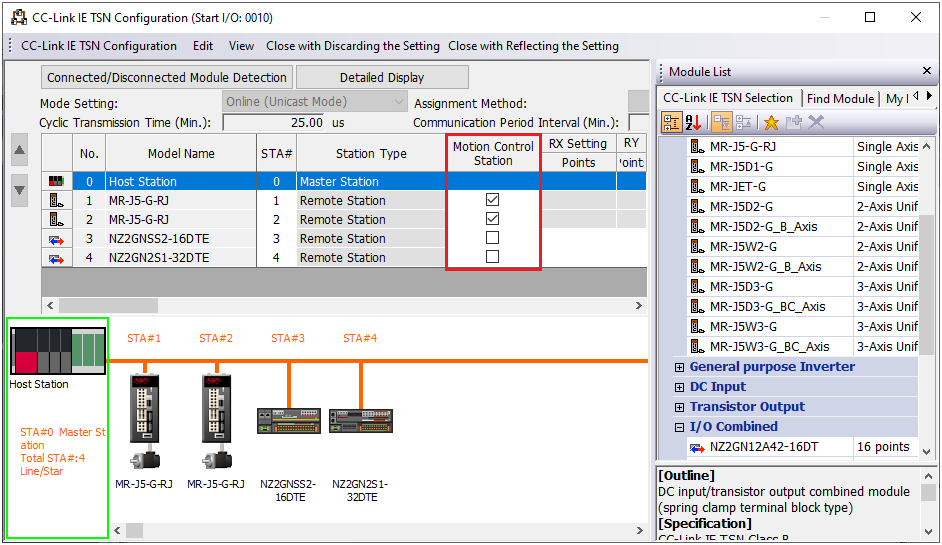942x545 pixels.
Task: Select the NZ2GNSS2-16DTE module graphic in diagram
Action: tap(288, 421)
